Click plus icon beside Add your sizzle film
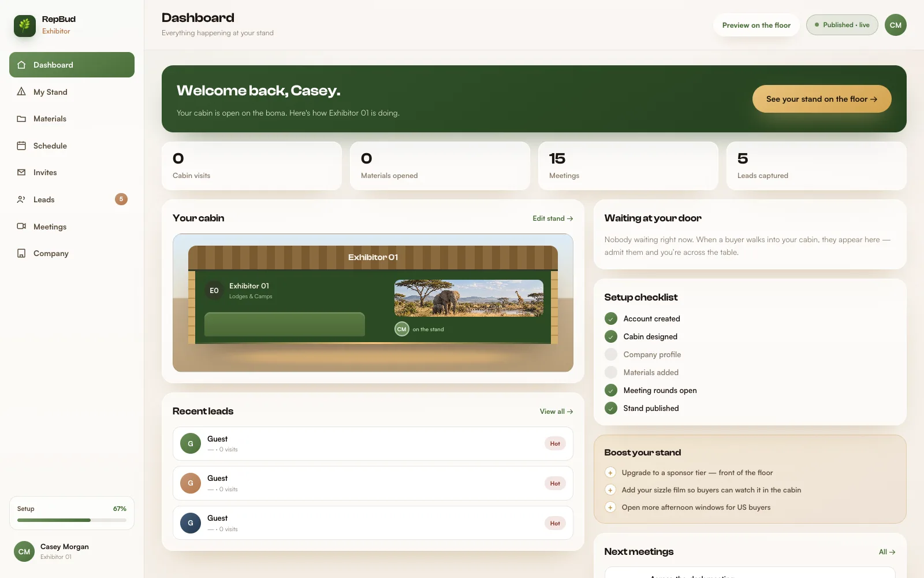 pyautogui.click(x=610, y=490)
